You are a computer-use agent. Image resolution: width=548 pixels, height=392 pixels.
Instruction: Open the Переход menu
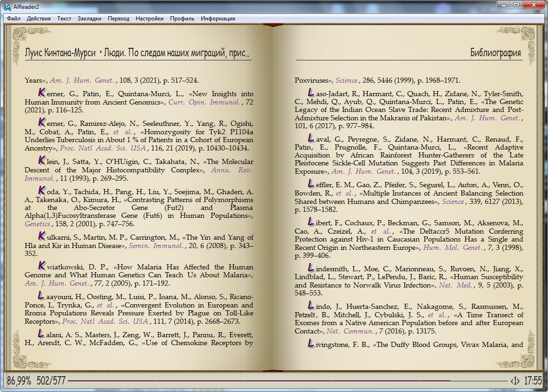119,19
